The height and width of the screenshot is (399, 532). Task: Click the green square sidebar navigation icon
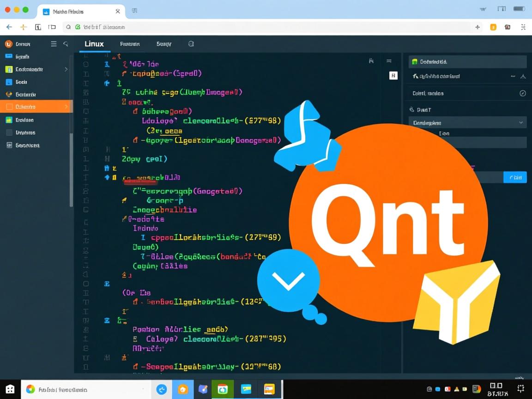[x=9, y=120]
